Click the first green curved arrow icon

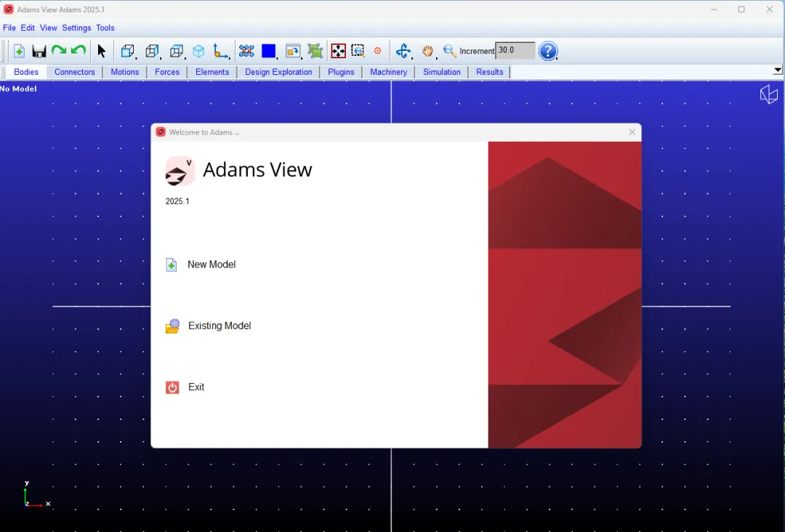click(x=59, y=50)
